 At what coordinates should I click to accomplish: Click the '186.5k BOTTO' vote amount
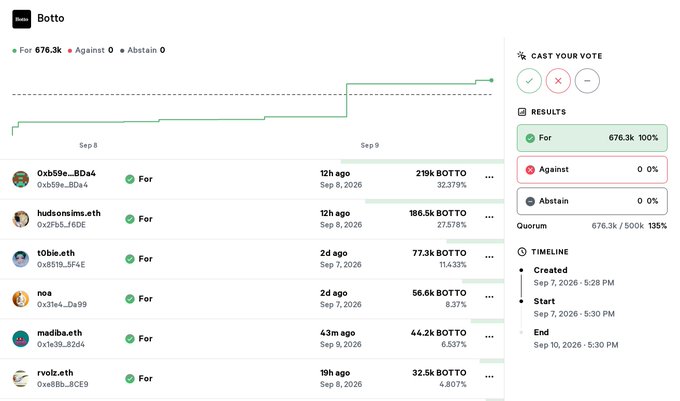point(438,213)
